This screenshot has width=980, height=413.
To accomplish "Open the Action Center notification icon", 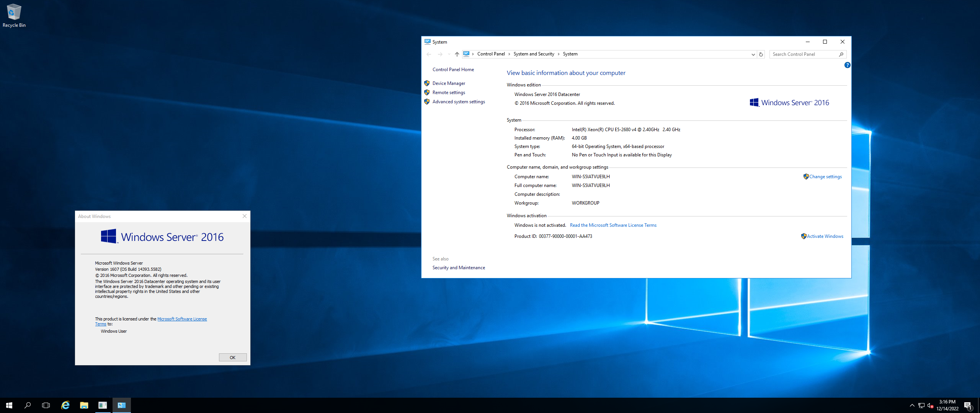I will coord(968,405).
